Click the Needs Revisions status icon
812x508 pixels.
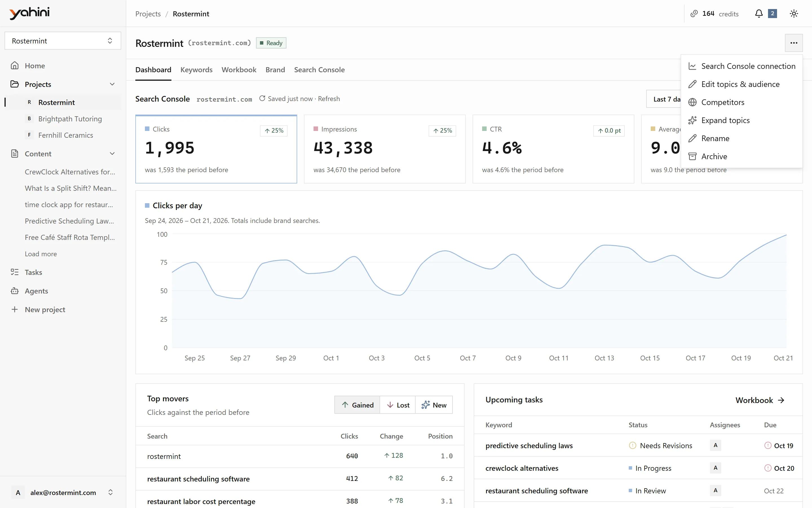tap(632, 446)
